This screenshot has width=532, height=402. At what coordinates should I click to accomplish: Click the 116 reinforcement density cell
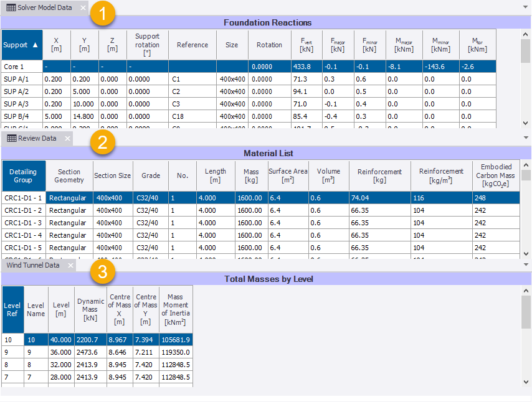[442, 198]
